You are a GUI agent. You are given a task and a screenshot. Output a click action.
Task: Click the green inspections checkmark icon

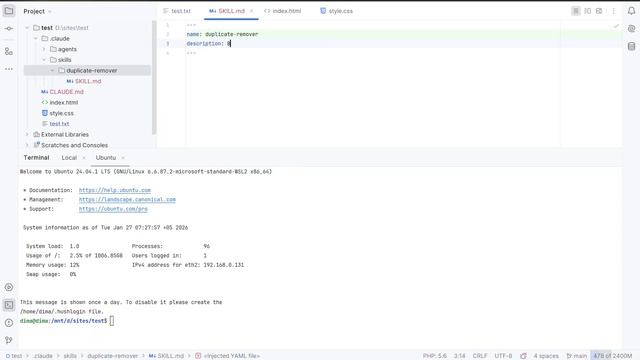tap(616, 26)
